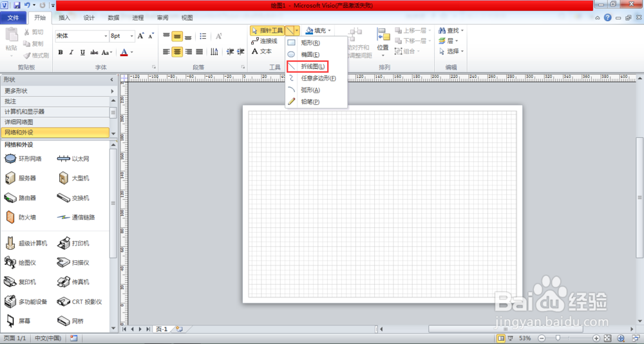Select the Router shape
The image size is (644, 344).
click(x=21, y=198)
